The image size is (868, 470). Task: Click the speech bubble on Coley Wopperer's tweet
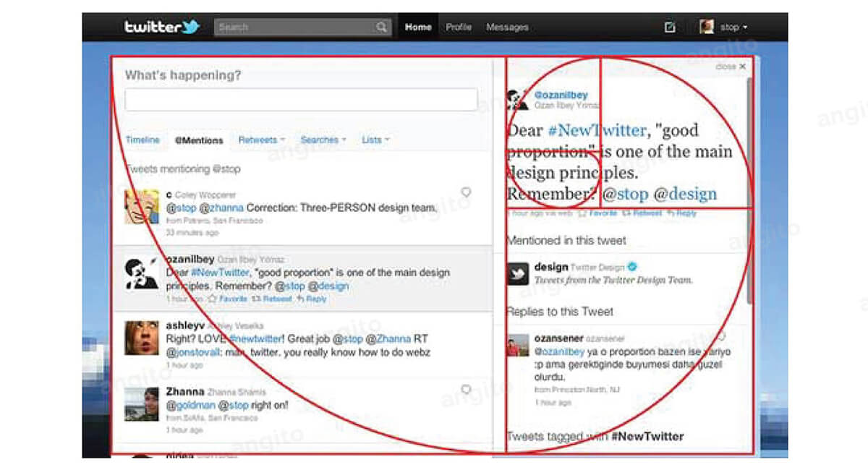(467, 192)
